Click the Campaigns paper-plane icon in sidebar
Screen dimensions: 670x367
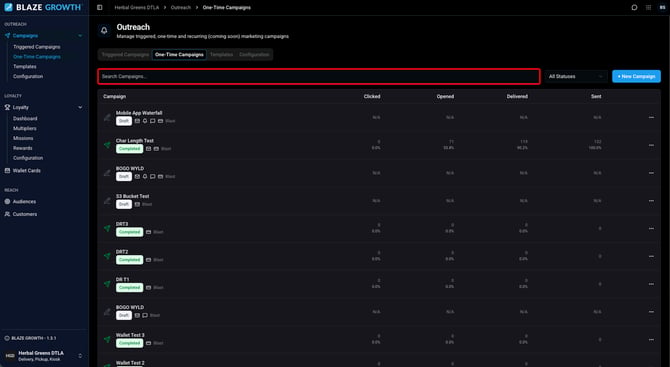7,36
